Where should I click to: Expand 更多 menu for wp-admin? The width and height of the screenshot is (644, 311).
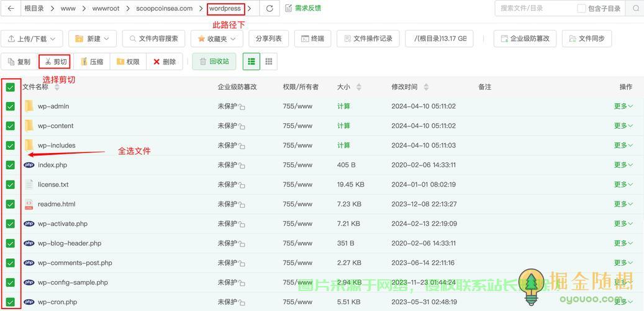click(624, 106)
